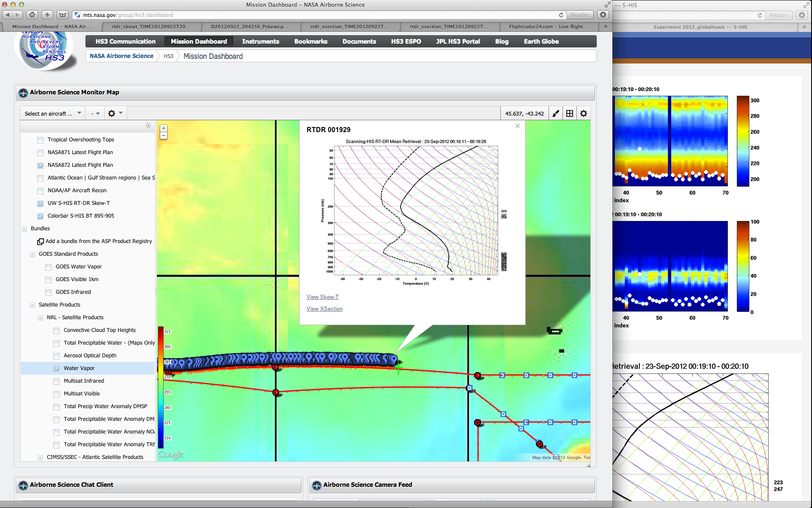812x508 pixels.
Task: Reload the page with refresh icon
Action: pyautogui.click(x=561, y=15)
